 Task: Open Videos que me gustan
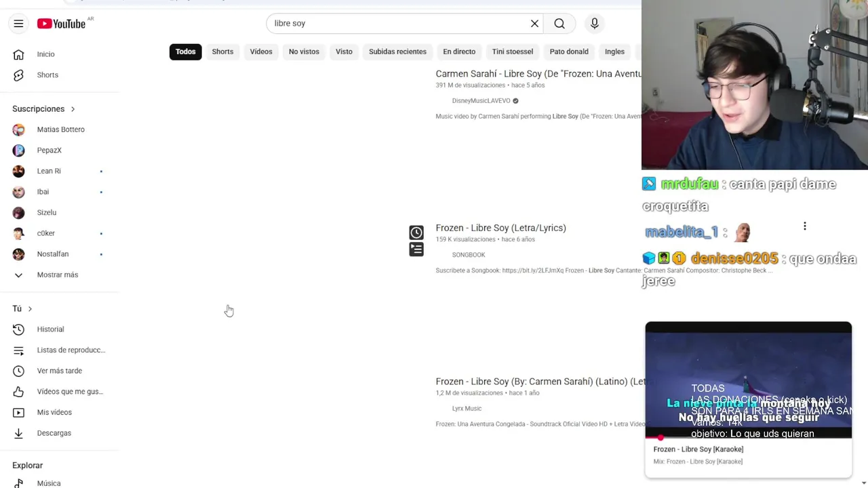point(70,392)
